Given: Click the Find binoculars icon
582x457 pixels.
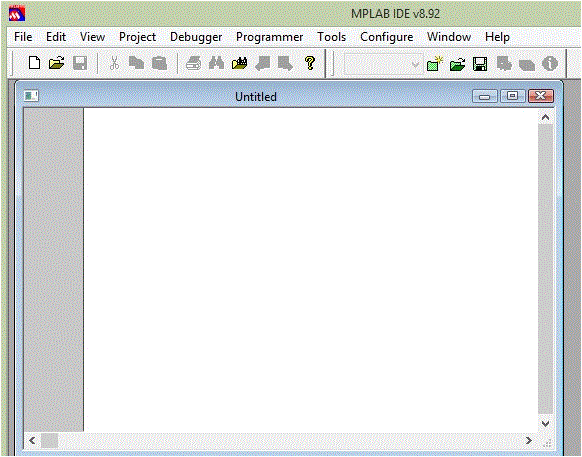Looking at the screenshot, I should pos(216,63).
